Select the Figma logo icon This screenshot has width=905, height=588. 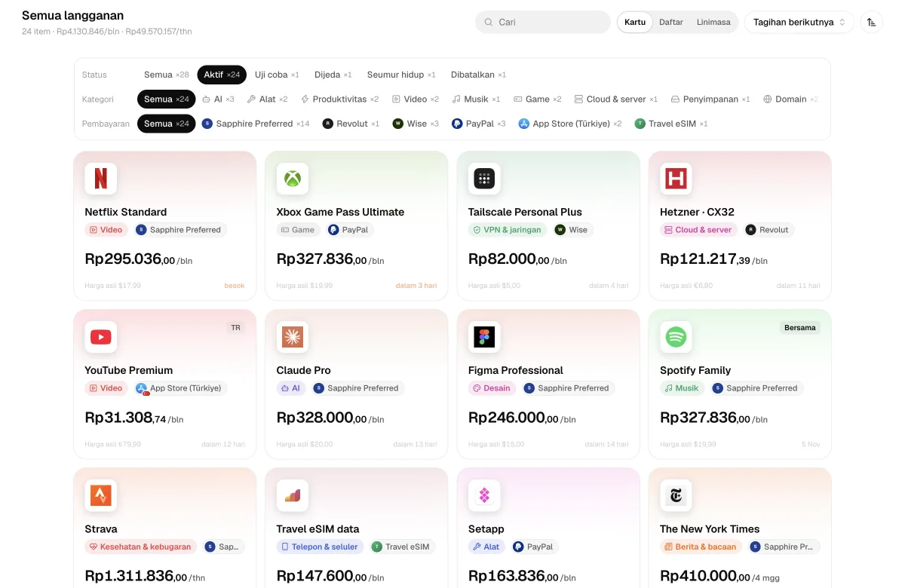[x=484, y=337]
